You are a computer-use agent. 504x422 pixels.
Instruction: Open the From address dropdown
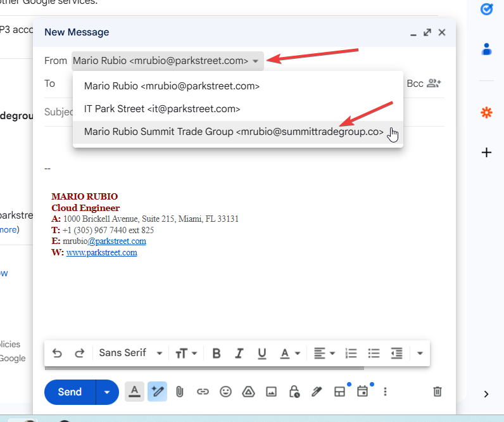tap(167, 61)
